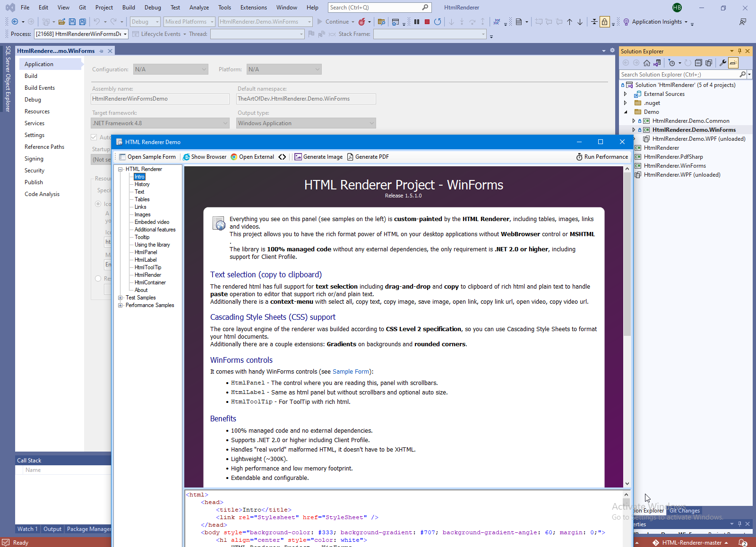
Task: Click the Search Solution Explorer field
Action: (679, 75)
